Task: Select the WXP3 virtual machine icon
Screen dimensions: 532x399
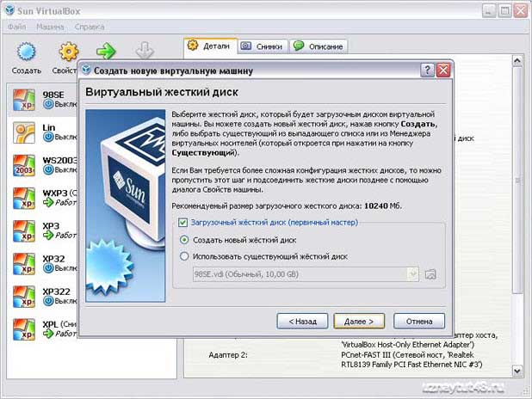Action: (x=24, y=199)
